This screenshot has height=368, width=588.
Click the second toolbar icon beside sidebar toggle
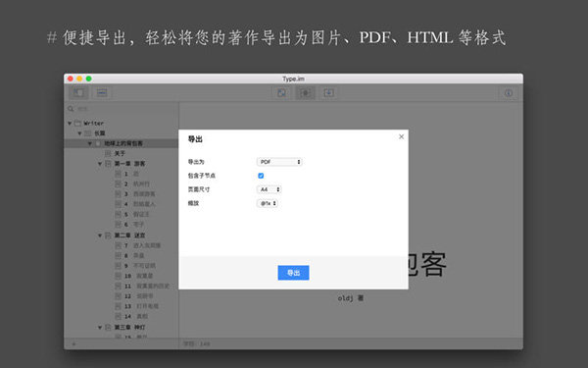102,92
